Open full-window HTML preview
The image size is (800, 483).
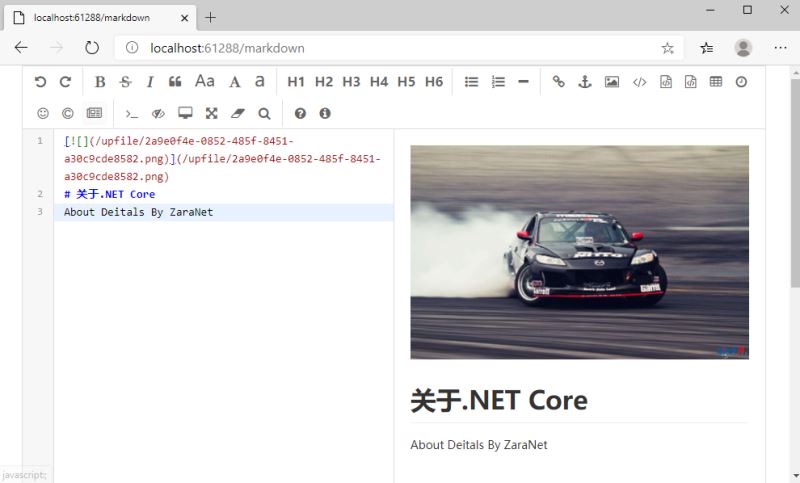(185, 113)
